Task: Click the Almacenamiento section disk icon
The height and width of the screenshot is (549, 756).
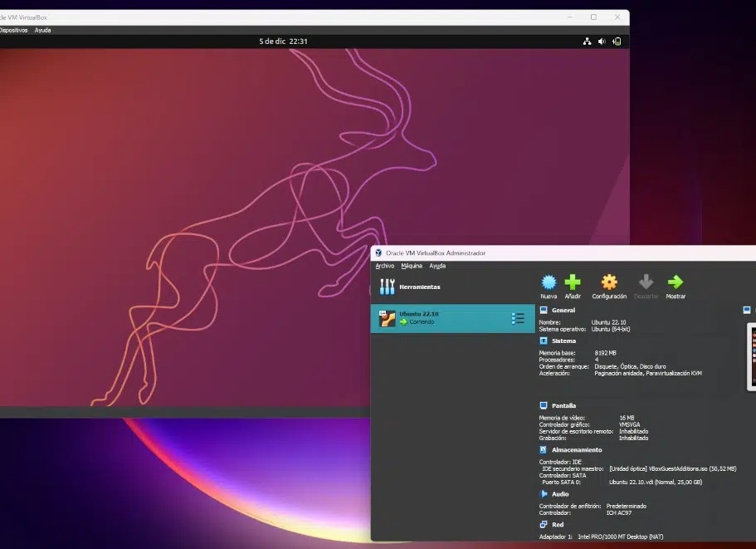Action: click(x=544, y=449)
